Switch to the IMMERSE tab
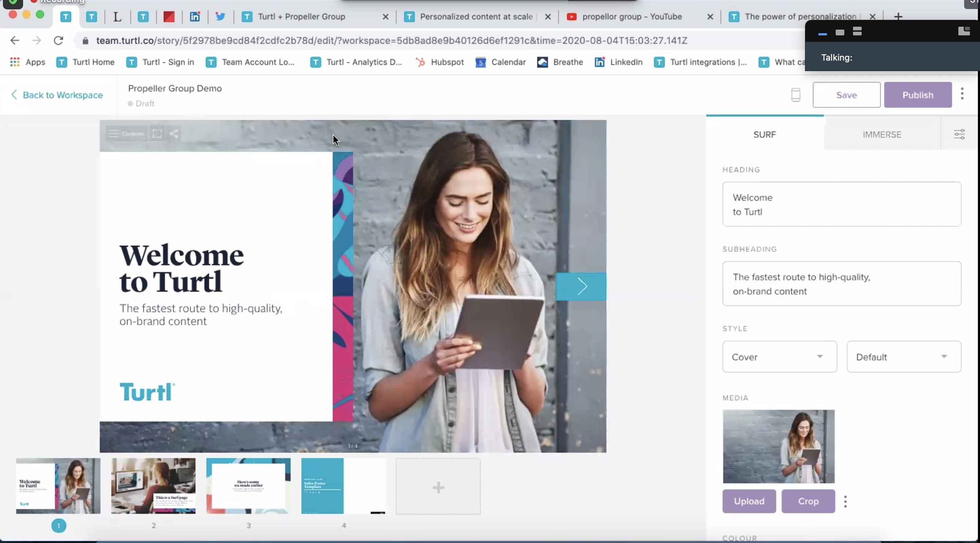This screenshot has width=980, height=543. [x=882, y=134]
